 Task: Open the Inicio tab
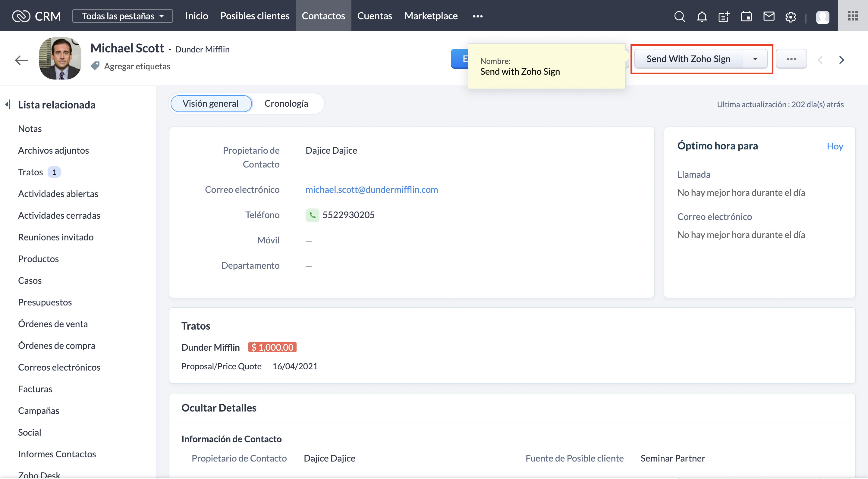pos(197,16)
